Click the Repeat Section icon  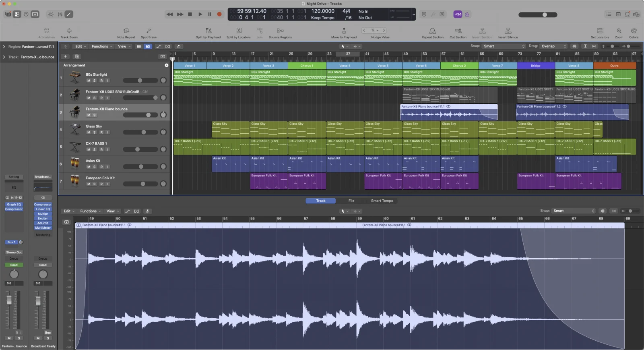click(x=432, y=31)
